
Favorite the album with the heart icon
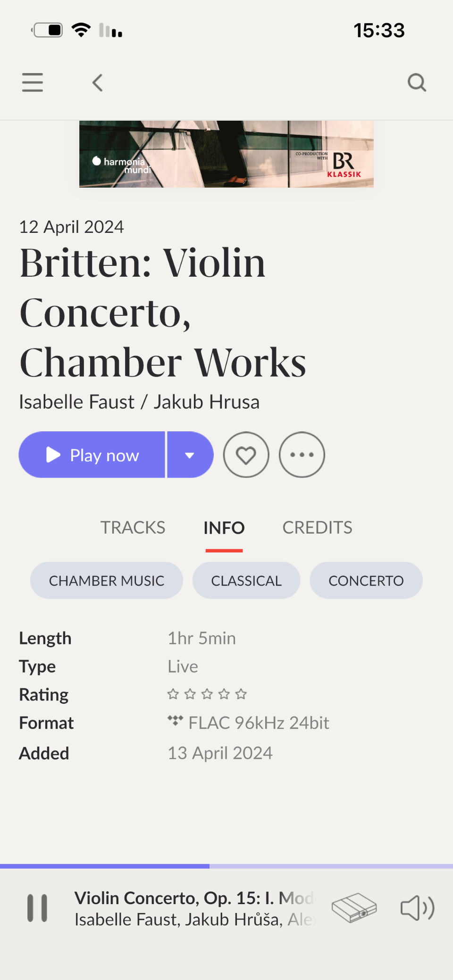[246, 455]
